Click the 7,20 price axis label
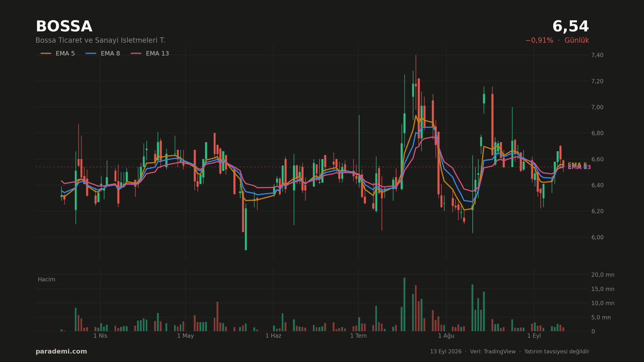This screenshot has width=644, height=362. click(x=597, y=81)
